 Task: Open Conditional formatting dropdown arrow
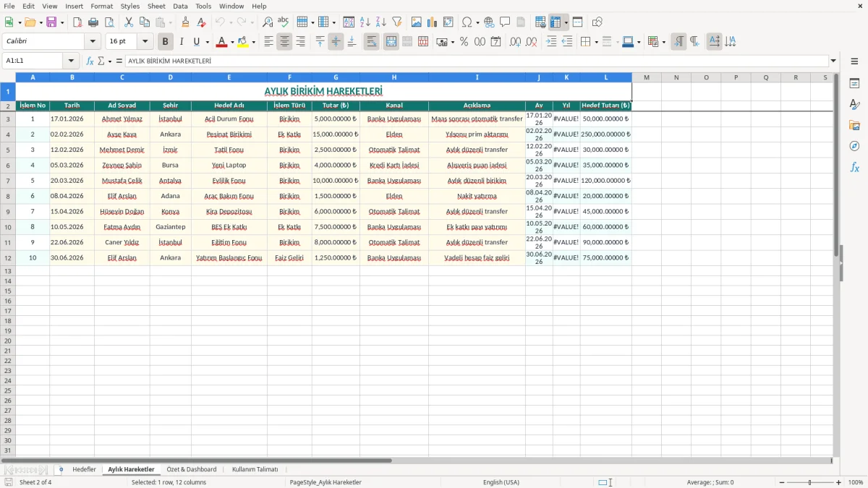[x=663, y=42]
